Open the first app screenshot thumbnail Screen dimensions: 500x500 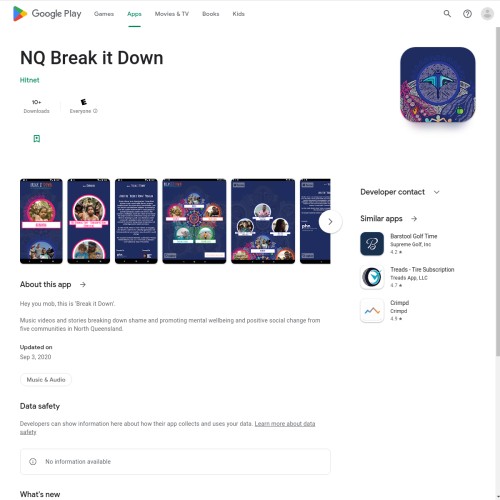pyautogui.click(x=41, y=221)
